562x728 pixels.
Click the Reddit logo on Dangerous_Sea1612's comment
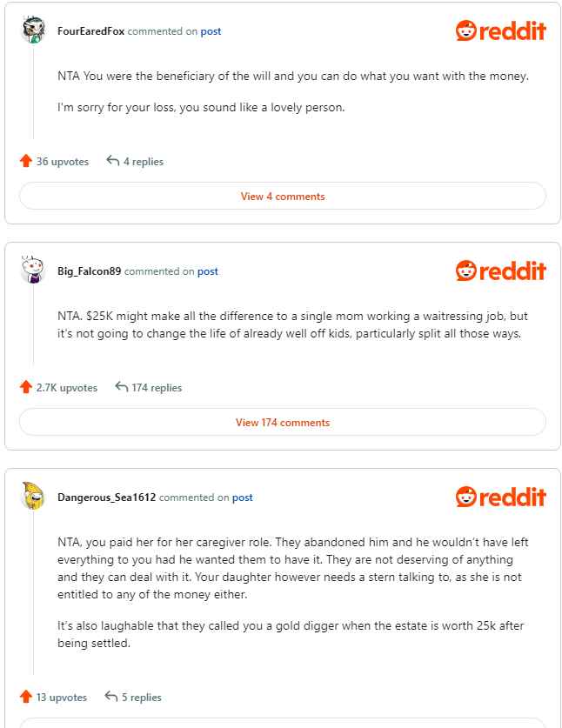click(x=501, y=498)
